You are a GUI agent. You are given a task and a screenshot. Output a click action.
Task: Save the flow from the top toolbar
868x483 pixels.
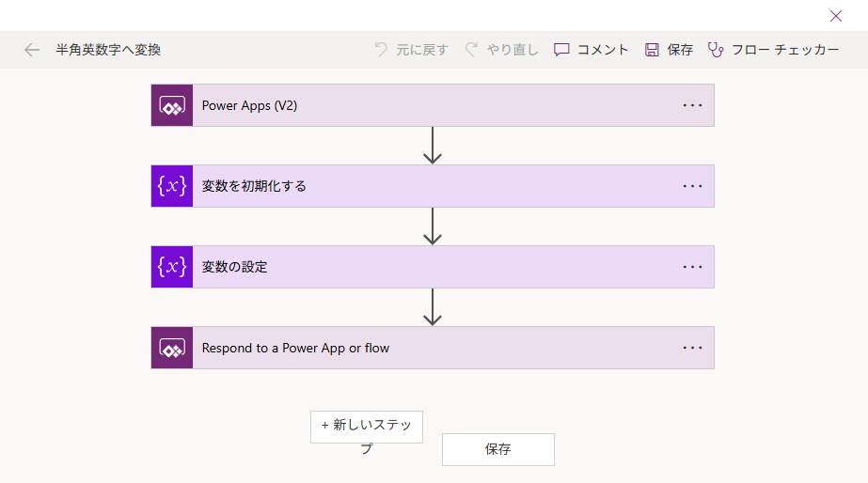click(x=669, y=50)
